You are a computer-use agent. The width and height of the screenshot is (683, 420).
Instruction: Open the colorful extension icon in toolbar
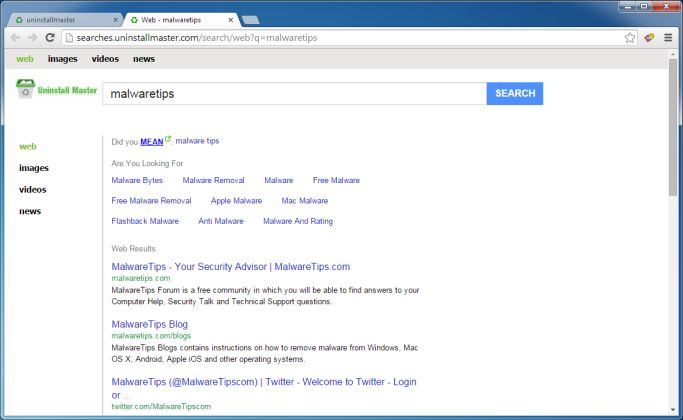click(x=649, y=37)
